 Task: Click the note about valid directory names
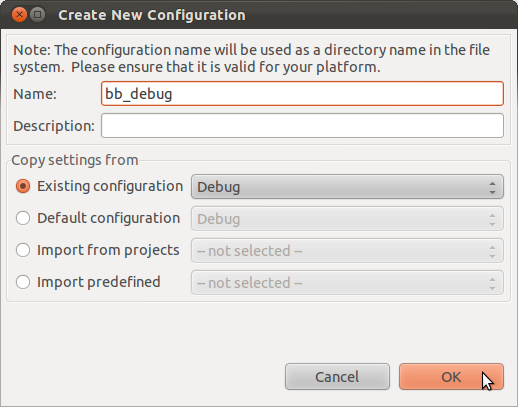tap(252, 58)
